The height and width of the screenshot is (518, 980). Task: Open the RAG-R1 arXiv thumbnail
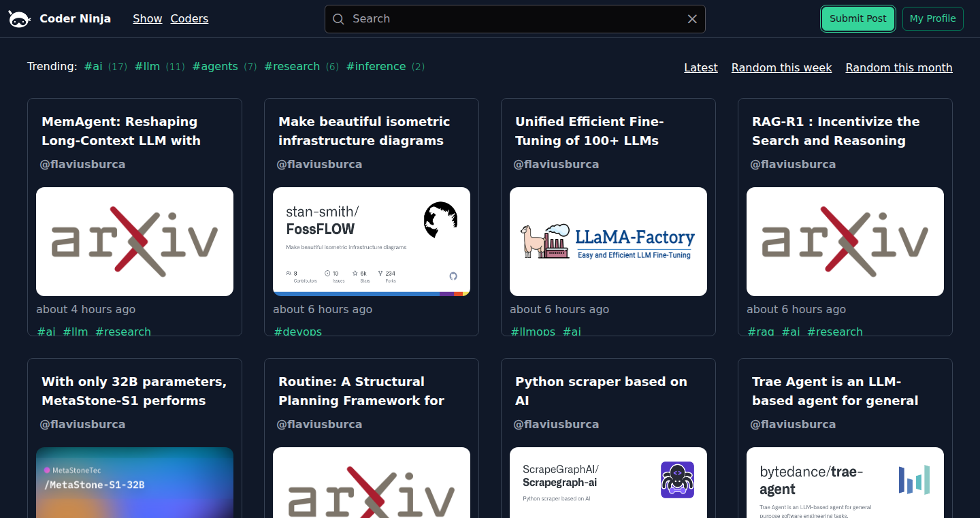[x=845, y=242]
